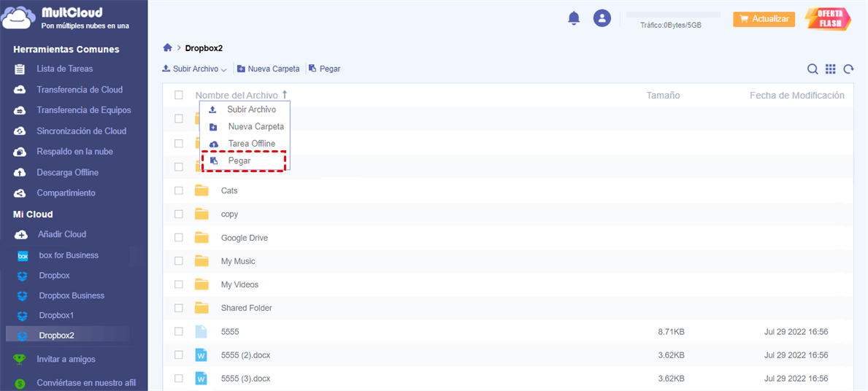Screen dimensions: 868x391
Task: Check the Shared Folder checkbox
Action: pos(179,308)
